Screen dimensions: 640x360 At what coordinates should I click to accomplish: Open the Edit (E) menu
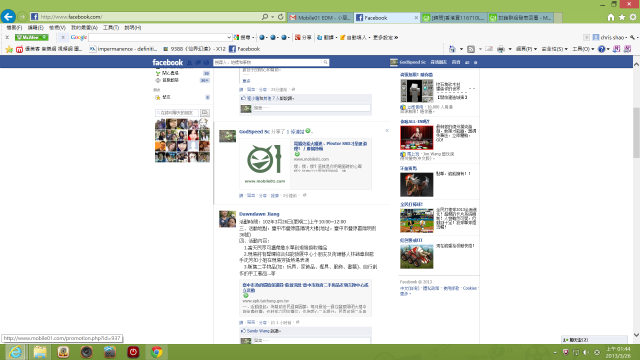click(x=36, y=27)
